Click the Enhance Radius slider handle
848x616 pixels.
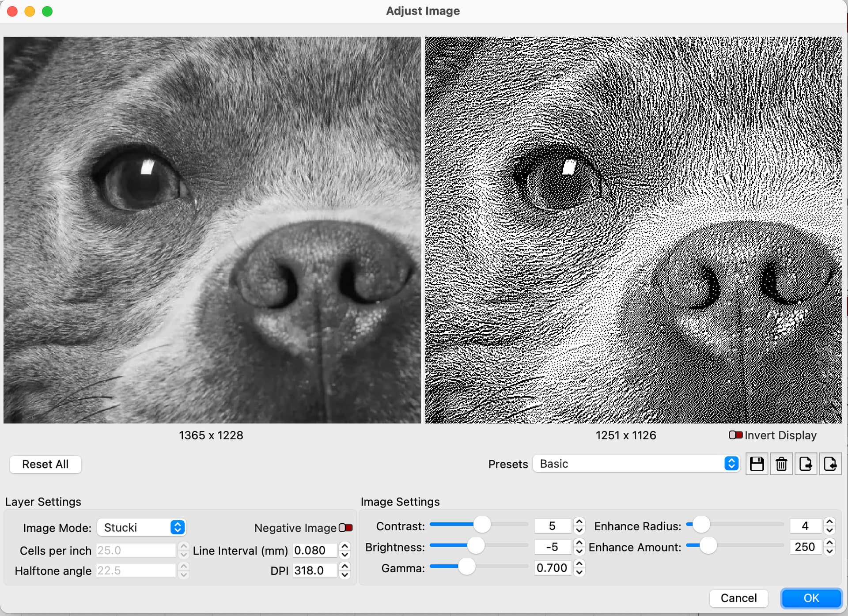pyautogui.click(x=701, y=525)
